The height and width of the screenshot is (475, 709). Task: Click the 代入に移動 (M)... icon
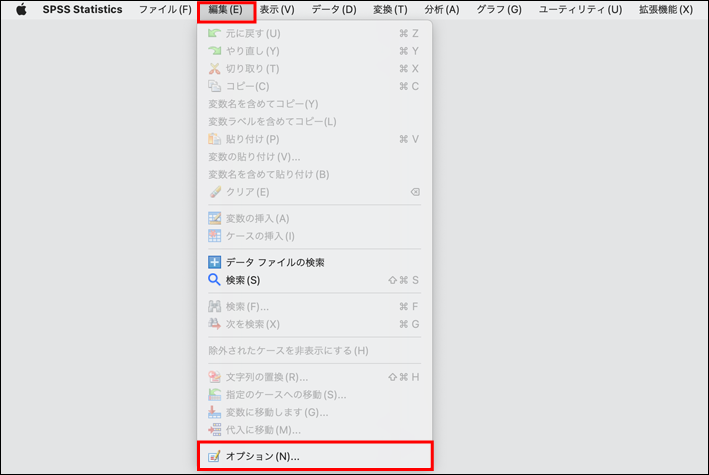[214, 430]
